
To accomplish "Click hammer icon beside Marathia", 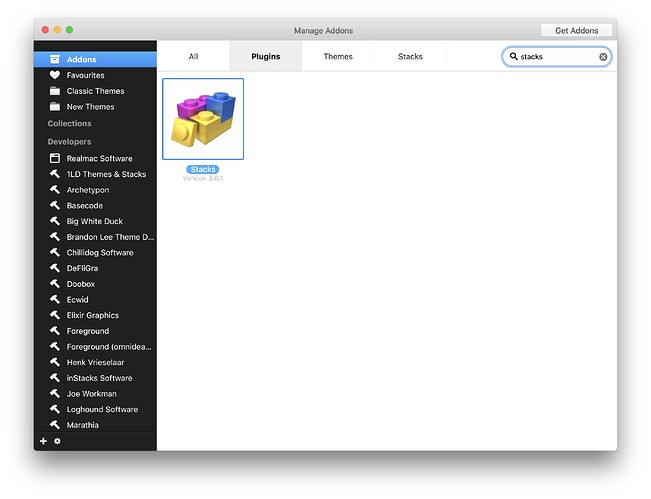I will pyautogui.click(x=55, y=425).
